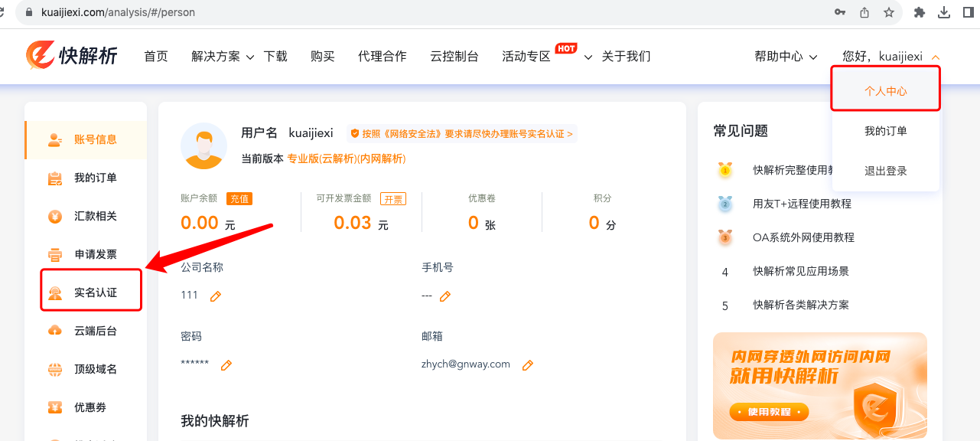Edit the email address zhych@gnway.com pencil icon
Screen dimensions: 980x441
[527, 365]
